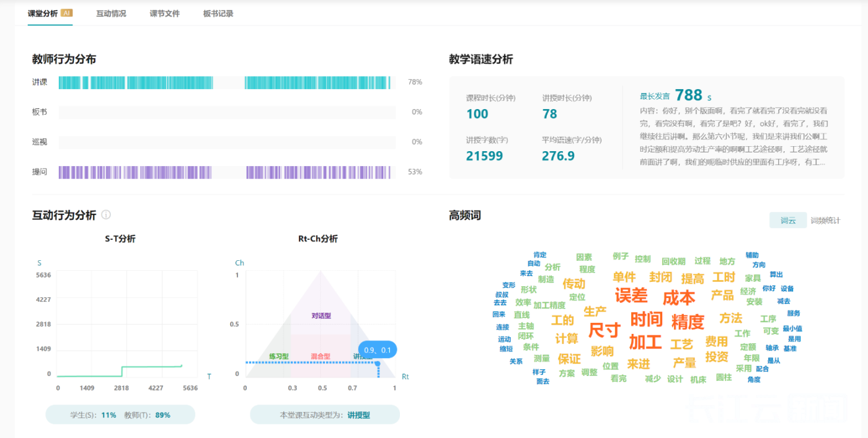Click the 提问 purple timeline bar
This screenshot has height=438, width=868.
227,172
